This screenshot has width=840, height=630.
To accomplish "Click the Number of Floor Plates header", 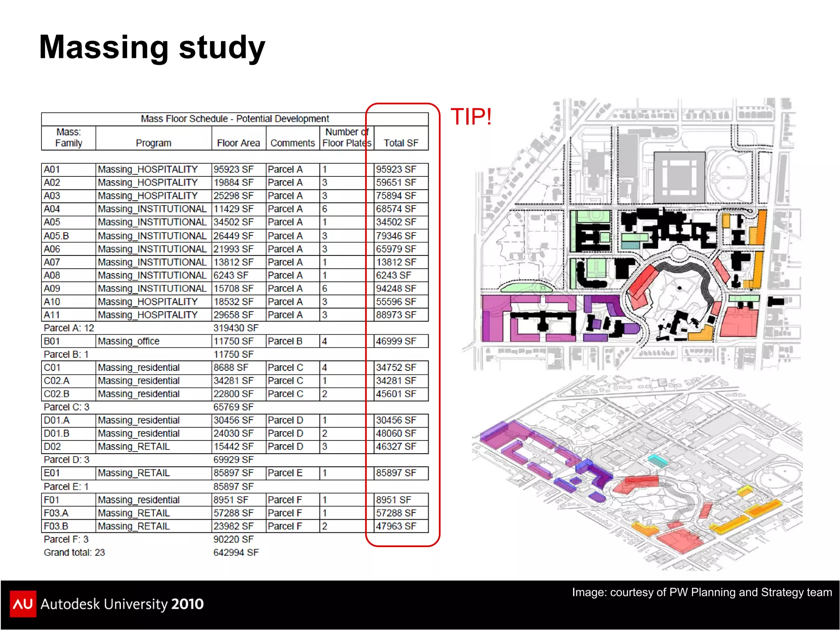I will coord(347,138).
